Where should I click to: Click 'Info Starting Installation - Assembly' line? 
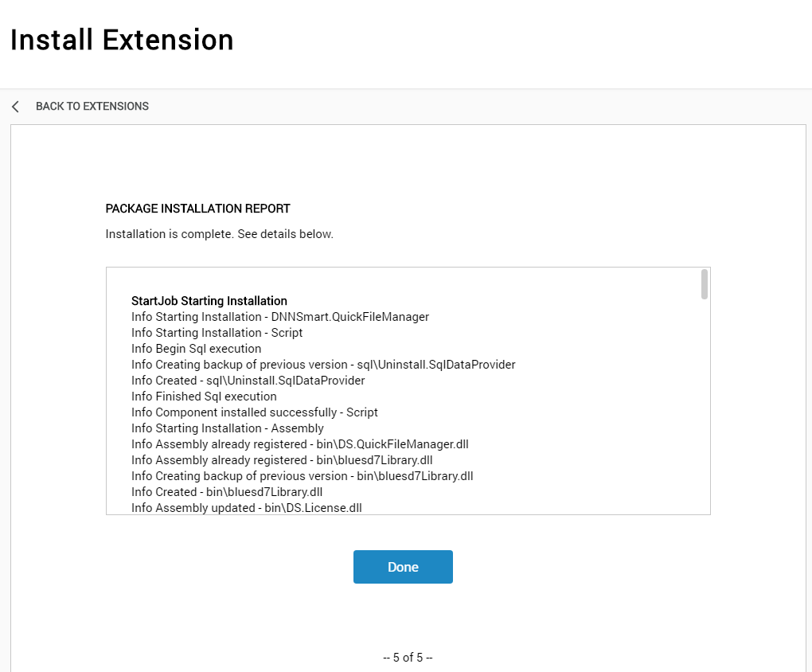click(228, 428)
